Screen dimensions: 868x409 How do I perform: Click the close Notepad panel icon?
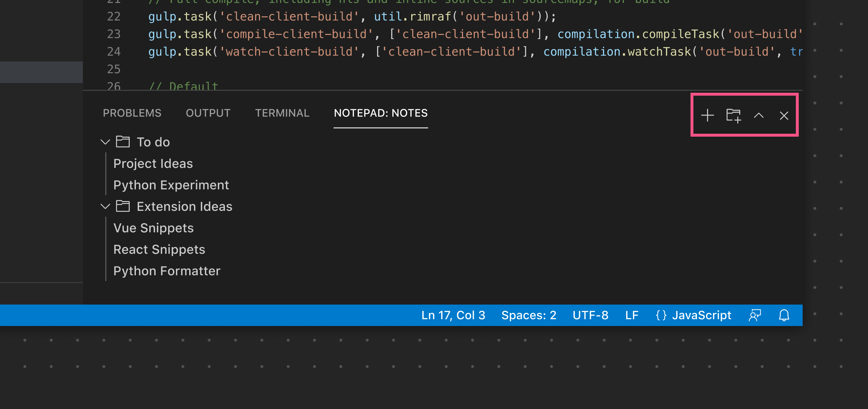pyautogui.click(x=785, y=115)
